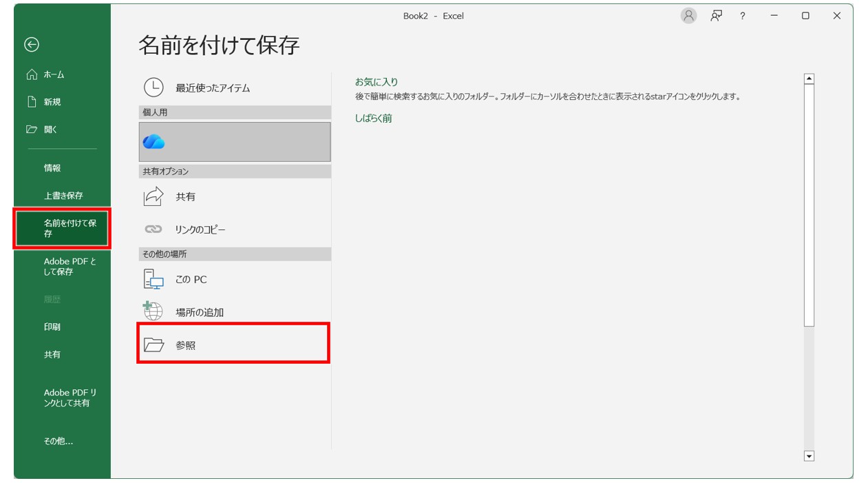Select the OneDrive personal location
The height and width of the screenshot is (483, 868).
pos(235,142)
